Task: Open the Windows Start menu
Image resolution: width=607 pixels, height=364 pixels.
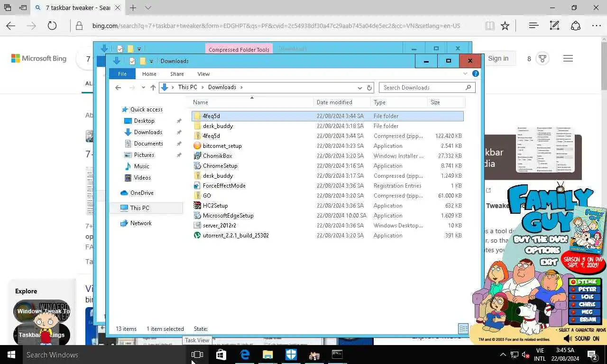Action: (11, 355)
